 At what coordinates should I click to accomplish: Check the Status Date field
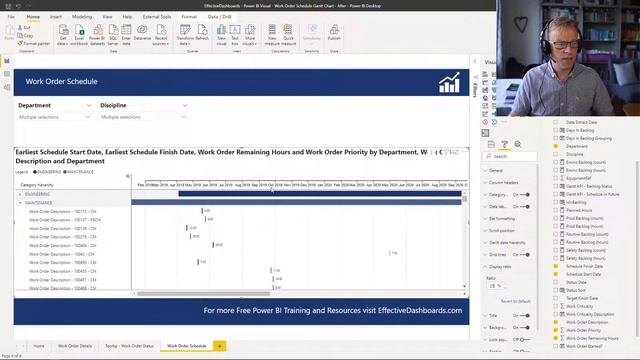tap(556, 282)
